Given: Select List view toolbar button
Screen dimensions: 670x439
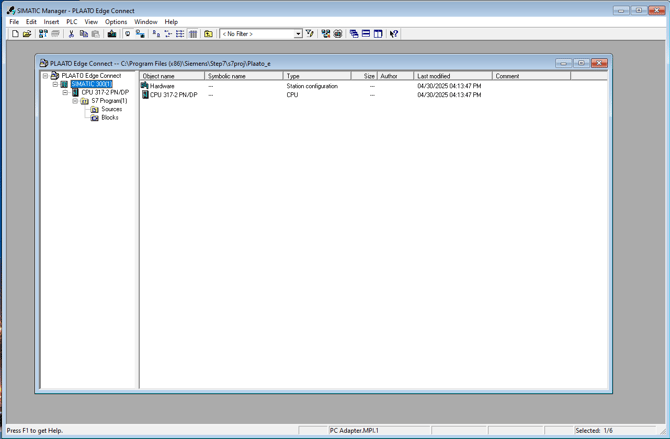Looking at the screenshot, I should pos(180,34).
